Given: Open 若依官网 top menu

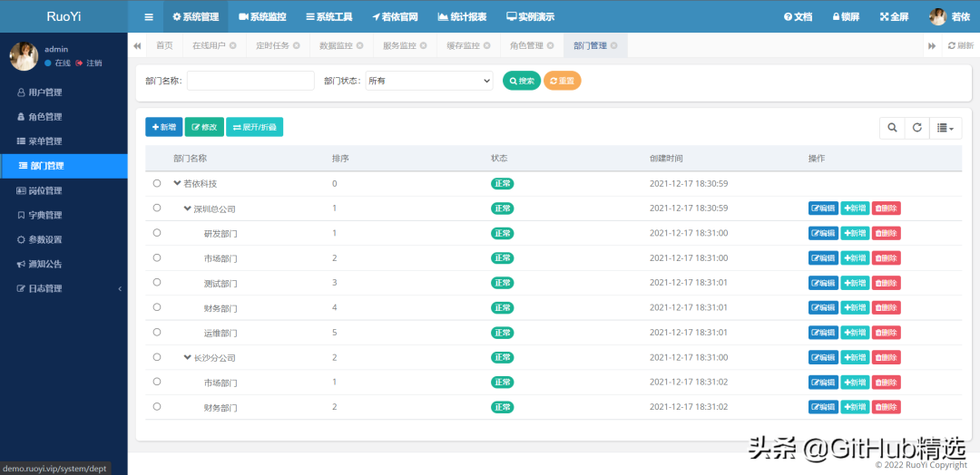Looking at the screenshot, I should pyautogui.click(x=395, y=17).
